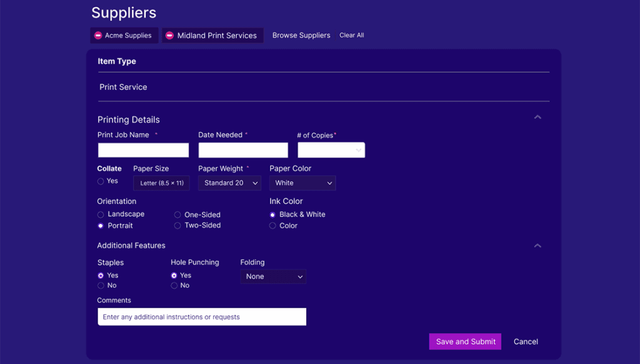The width and height of the screenshot is (640, 364).
Task: Click the Cancel button
Action: (x=526, y=342)
